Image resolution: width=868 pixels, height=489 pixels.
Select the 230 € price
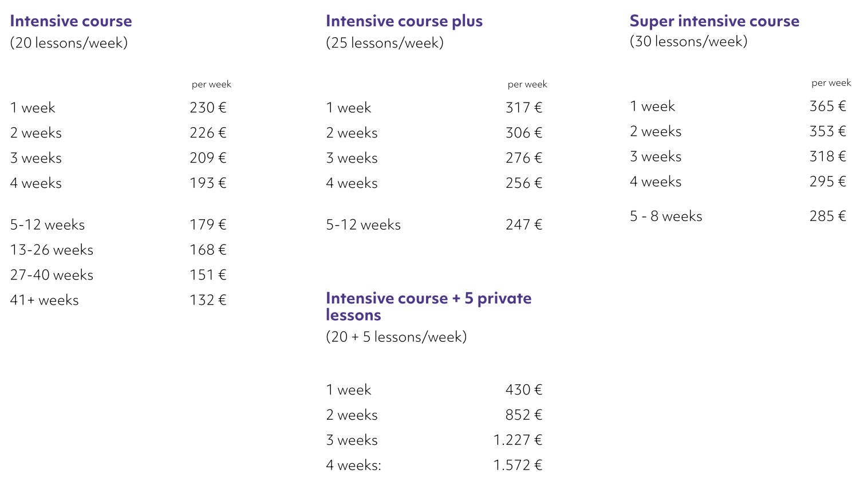208,108
